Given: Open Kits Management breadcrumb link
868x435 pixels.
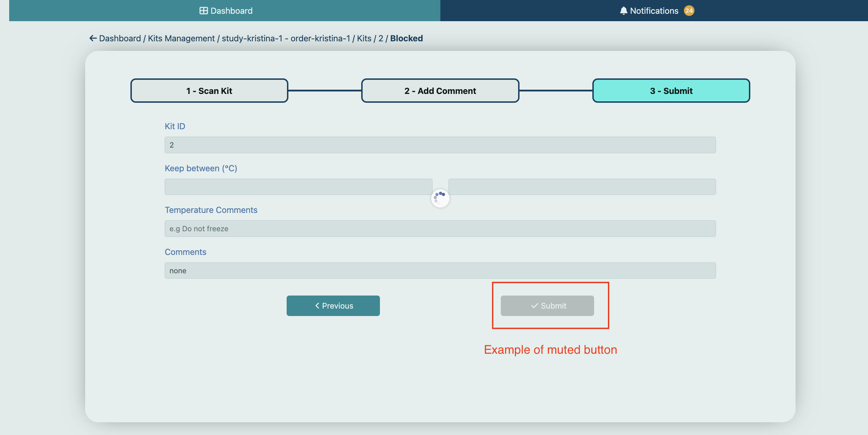Looking at the screenshot, I should [x=181, y=38].
